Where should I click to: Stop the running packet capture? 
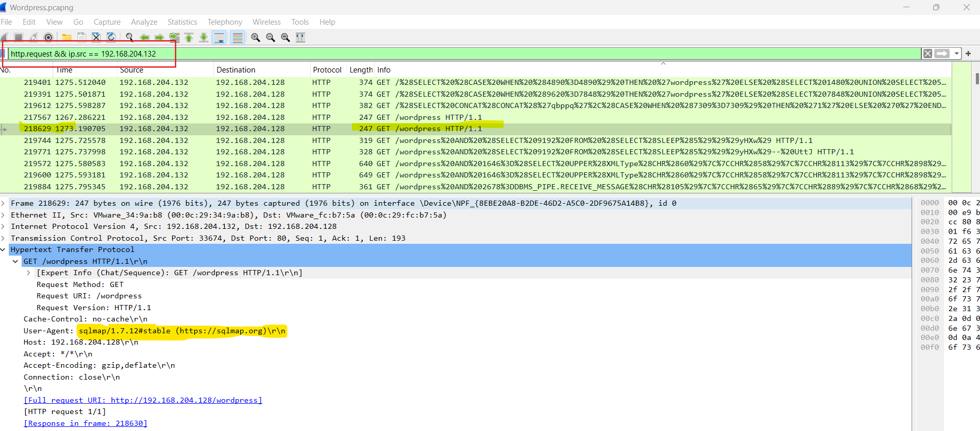pyautogui.click(x=19, y=37)
